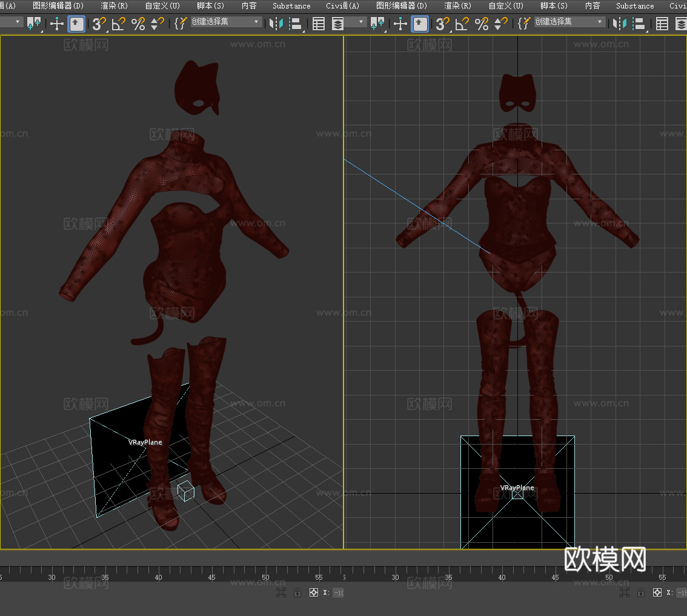Expand reference coordinate dropdown arrow in left panel

point(18,21)
